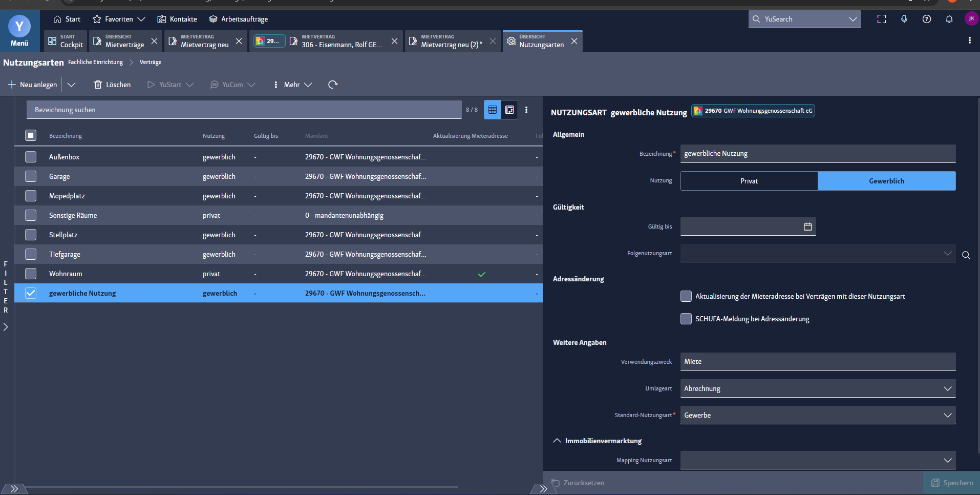Viewport: 980px width, 495px height.
Task: Collapse the Immobilienvermarktung section
Action: (x=557, y=441)
